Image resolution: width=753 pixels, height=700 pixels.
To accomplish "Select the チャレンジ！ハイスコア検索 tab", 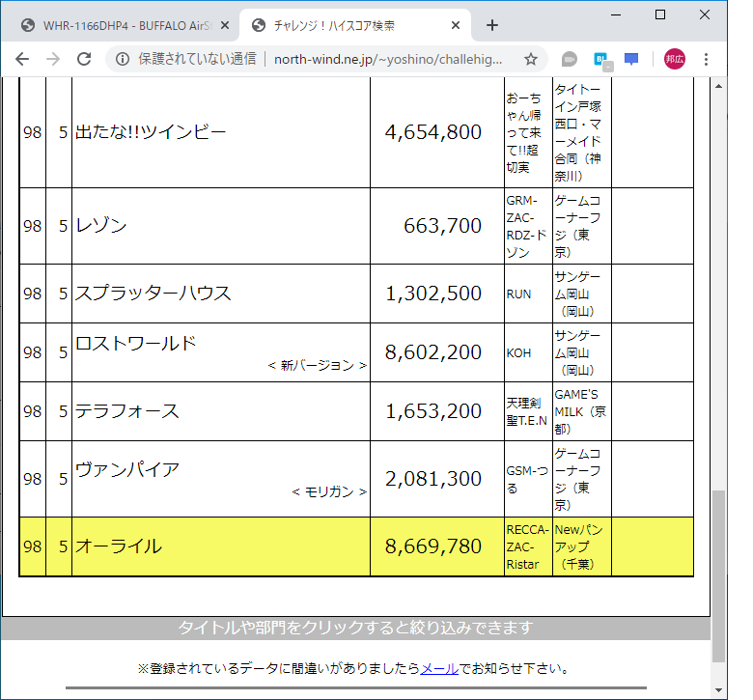I will coord(355,25).
